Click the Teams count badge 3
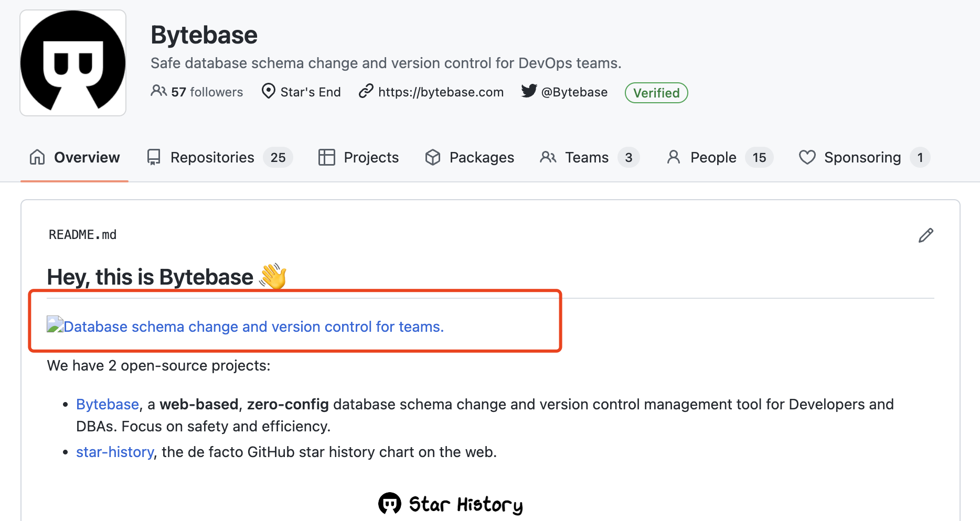Screen dimensions: 980x521 click(x=629, y=157)
